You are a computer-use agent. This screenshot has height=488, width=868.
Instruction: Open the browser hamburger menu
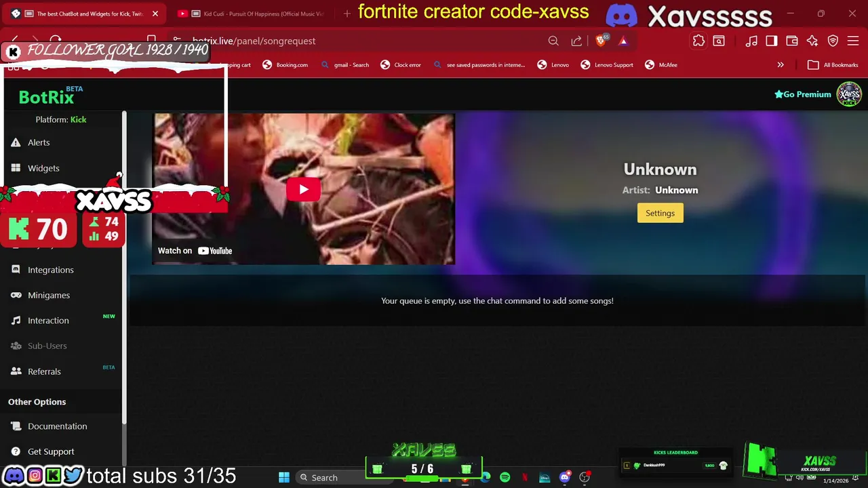853,41
